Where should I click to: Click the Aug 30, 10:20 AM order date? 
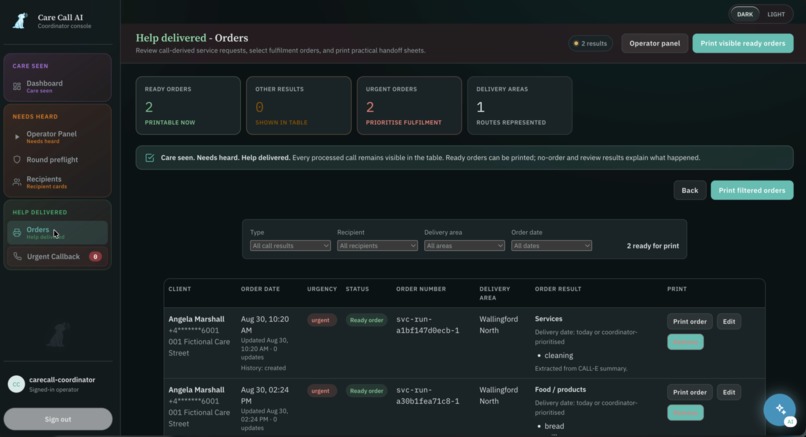pos(265,325)
